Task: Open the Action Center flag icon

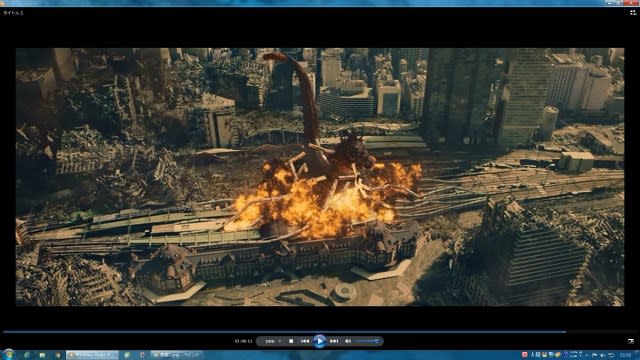Action: pos(595,356)
